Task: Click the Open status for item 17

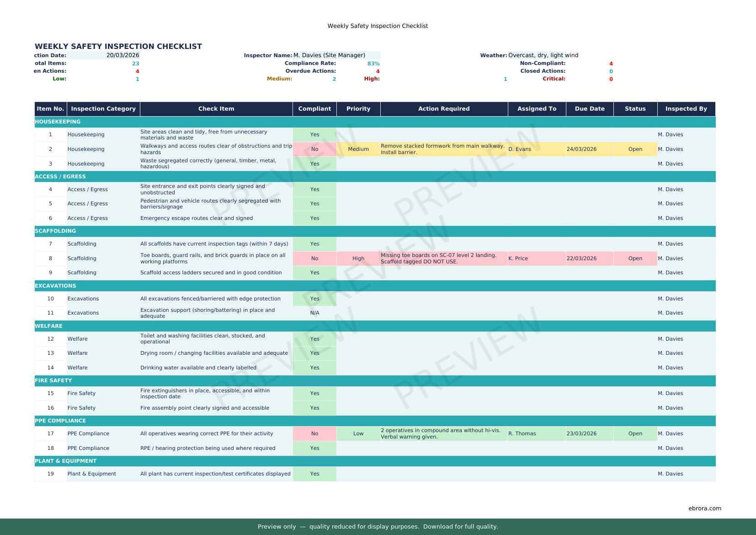Action: pyautogui.click(x=635, y=433)
